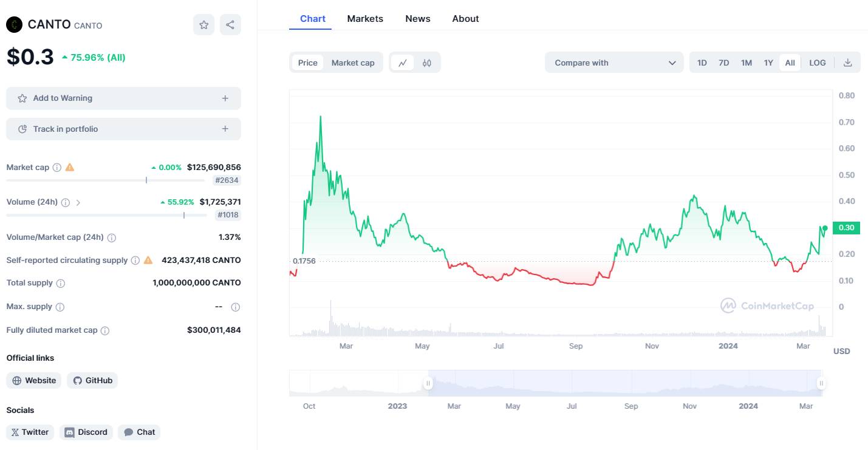This screenshot has width=868, height=450.
Task: Switch to the About tab
Action: [x=465, y=18]
